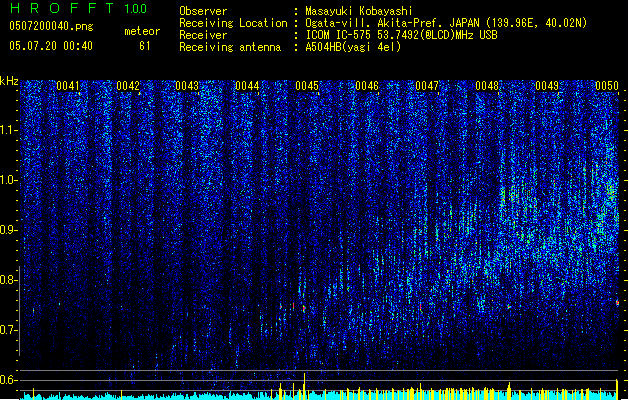This screenshot has height=400, width=629.
Task: Click the 0050 time marker
Action: click(607, 86)
